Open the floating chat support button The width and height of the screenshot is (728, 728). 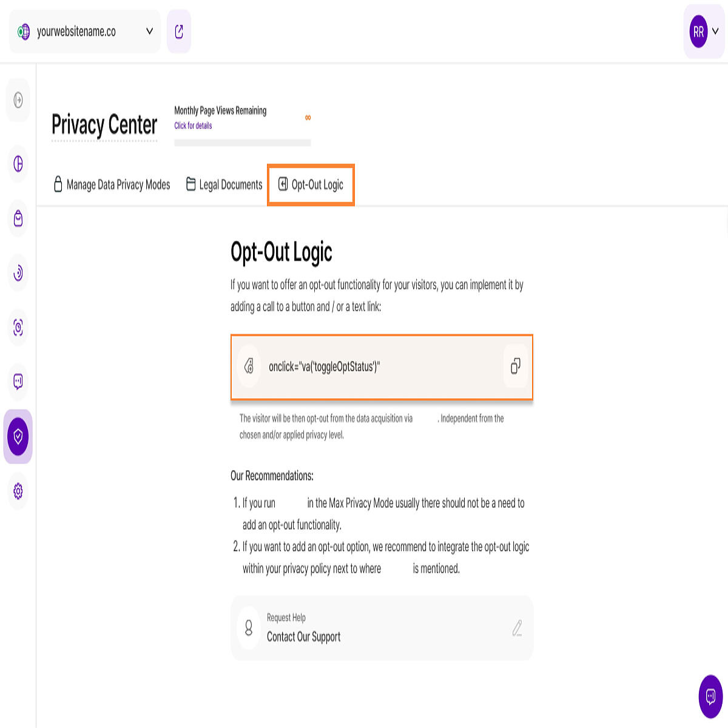(710, 696)
